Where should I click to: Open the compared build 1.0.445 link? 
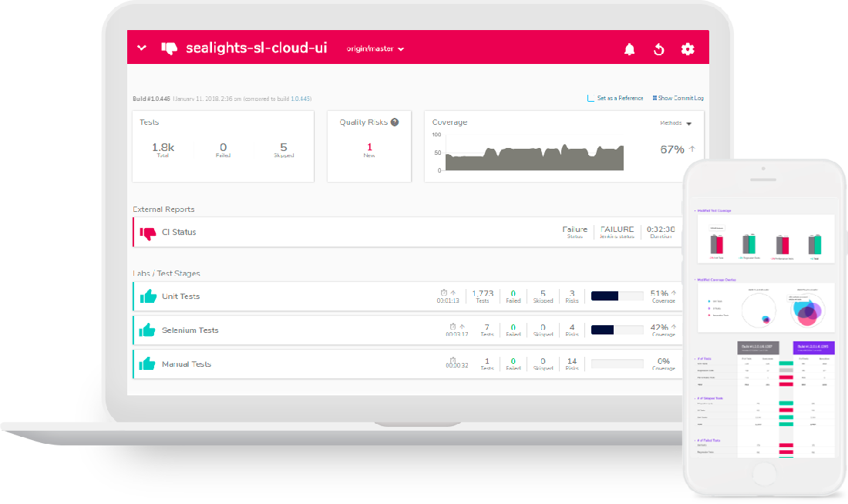[x=300, y=99]
